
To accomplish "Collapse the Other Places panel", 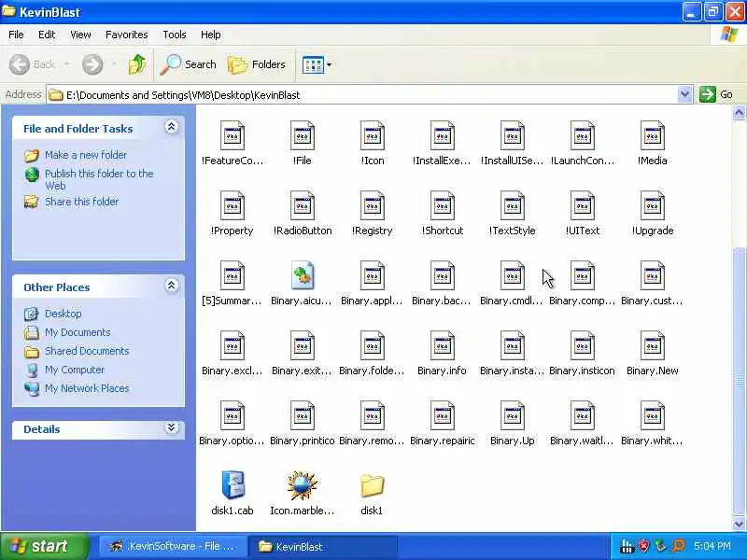I will click(x=172, y=286).
